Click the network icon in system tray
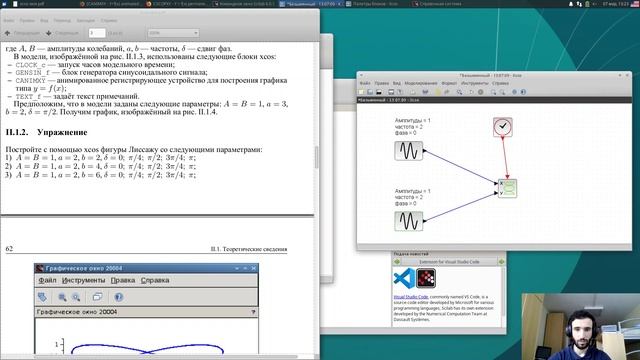Screen dimensions: 640x360 579,4
